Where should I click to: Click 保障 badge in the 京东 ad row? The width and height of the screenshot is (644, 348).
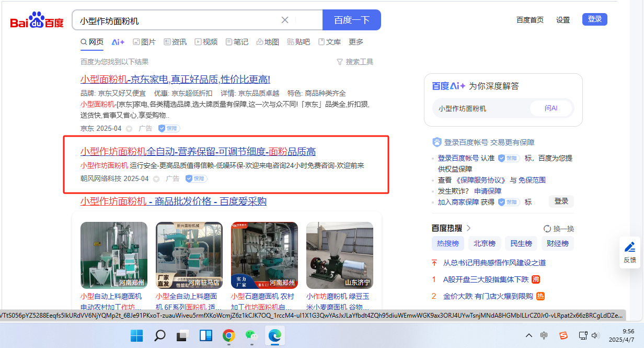169,128
